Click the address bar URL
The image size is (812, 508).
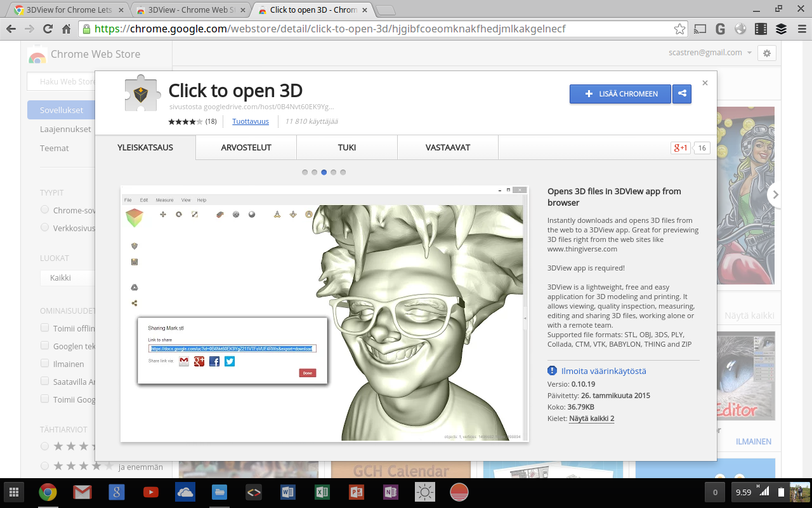tap(330, 29)
